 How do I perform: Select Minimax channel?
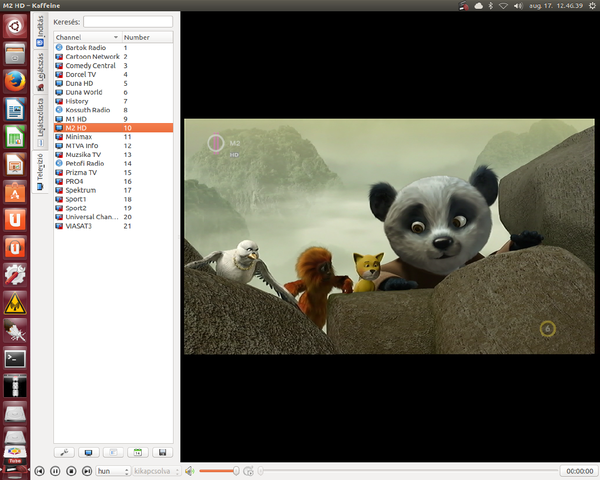(113, 137)
